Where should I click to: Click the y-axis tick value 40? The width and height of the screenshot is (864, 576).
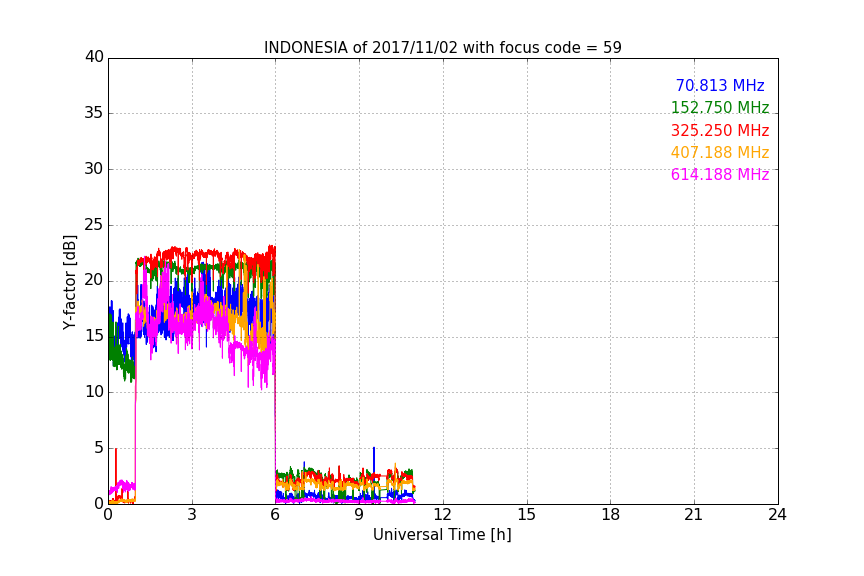(x=94, y=57)
